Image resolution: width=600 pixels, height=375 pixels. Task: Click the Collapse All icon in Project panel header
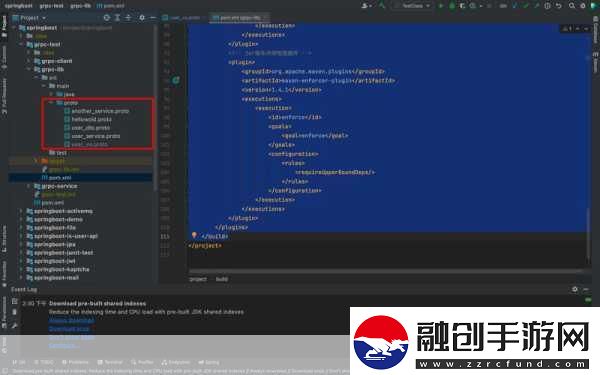pyautogui.click(x=128, y=18)
